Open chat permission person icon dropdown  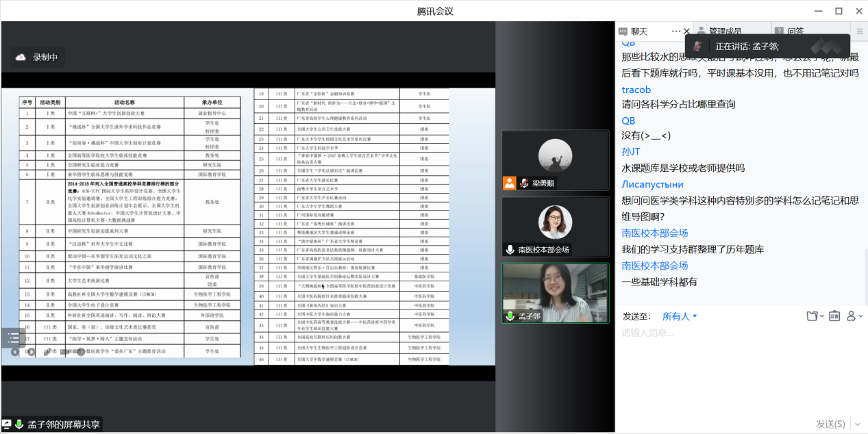(854, 316)
